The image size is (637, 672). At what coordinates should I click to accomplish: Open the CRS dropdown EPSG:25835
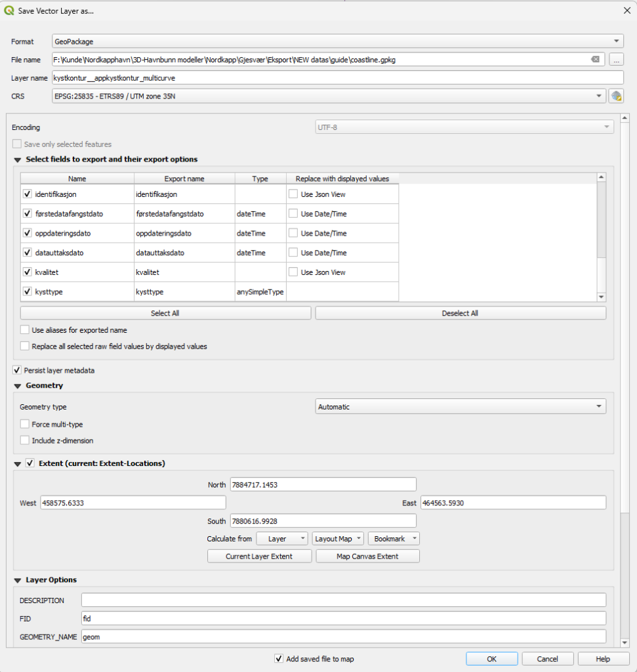point(328,96)
